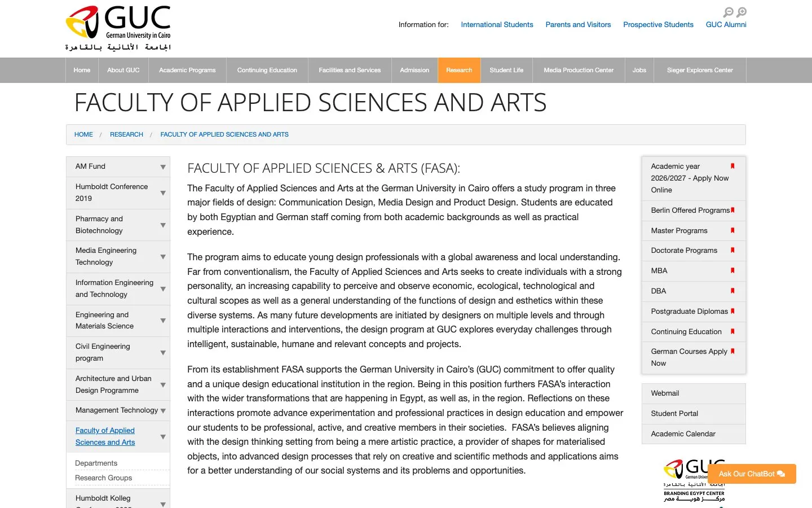Screen dimensions: 812x508
Task: Visit the GUC Alumni link
Action: click(726, 25)
